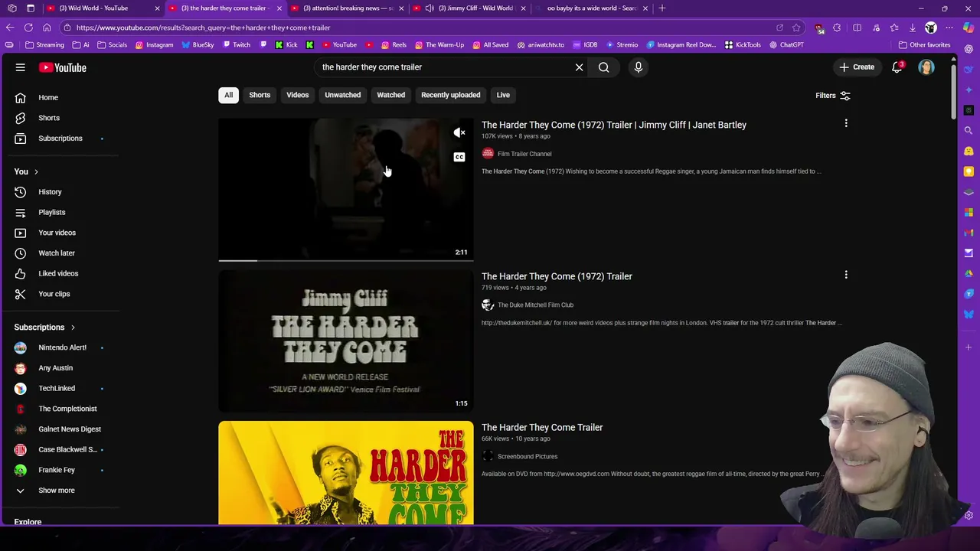This screenshot has width=980, height=551.
Task: Open the ChatGPT bookmark
Action: click(786, 45)
